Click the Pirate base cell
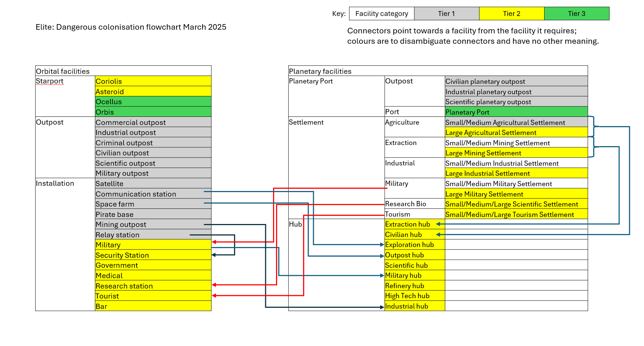Viewport: 644px width, 346px height. [153, 214]
